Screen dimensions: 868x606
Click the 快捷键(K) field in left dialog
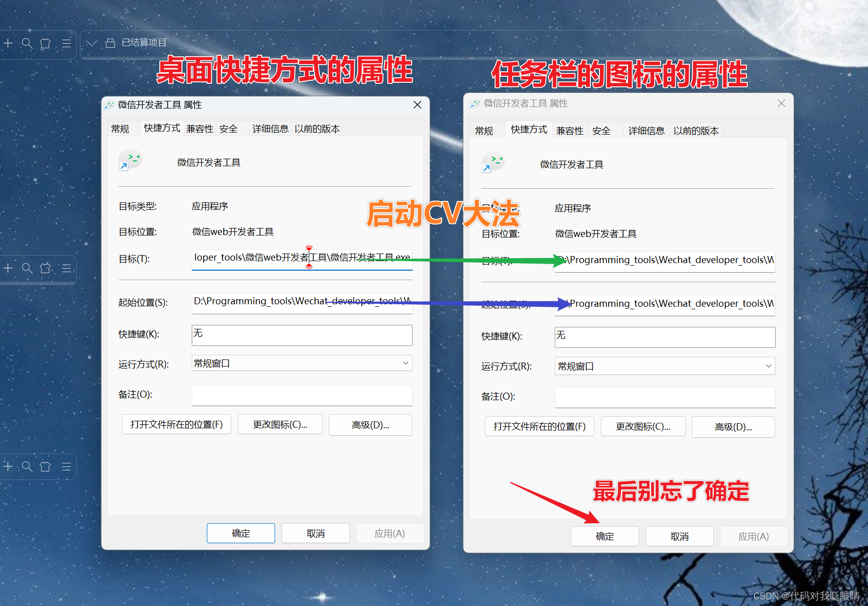tap(302, 335)
